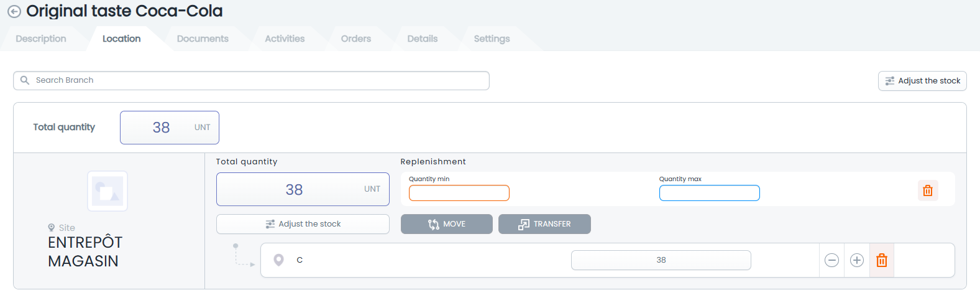Click the MOVE button

pos(447,224)
